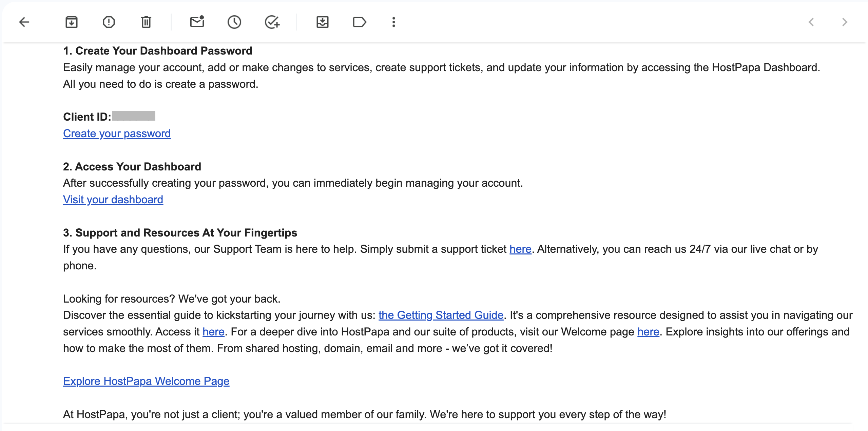
Task: Click text 'All you need to do is create a password.'
Action: [161, 84]
